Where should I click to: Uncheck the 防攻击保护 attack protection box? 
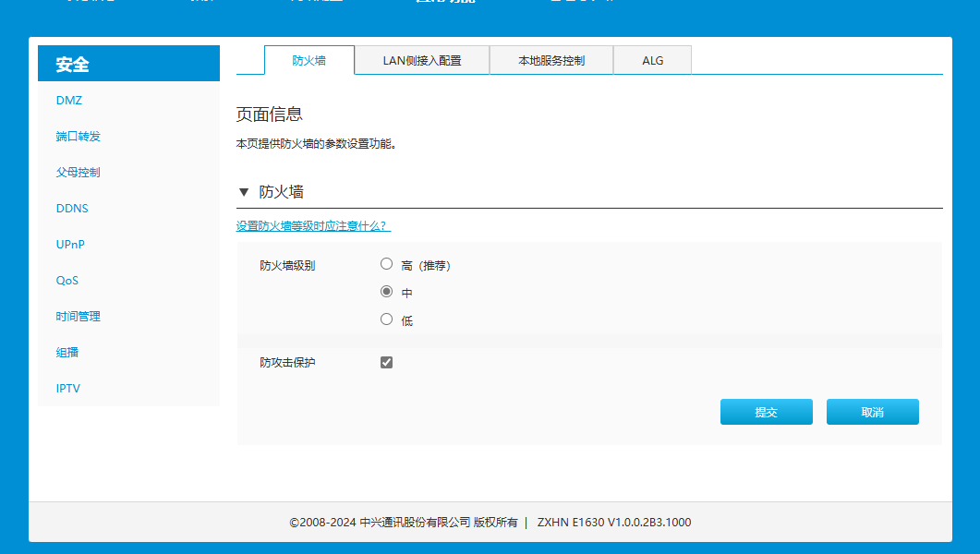tap(386, 362)
